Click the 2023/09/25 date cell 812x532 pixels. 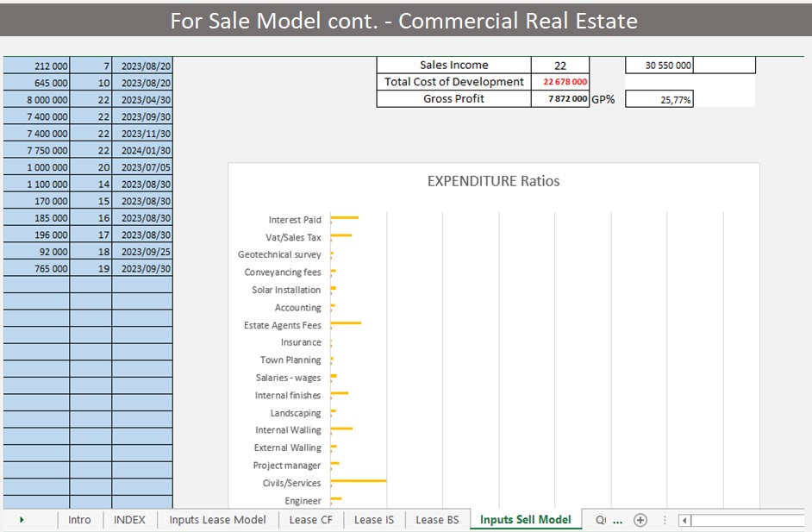[142, 252]
